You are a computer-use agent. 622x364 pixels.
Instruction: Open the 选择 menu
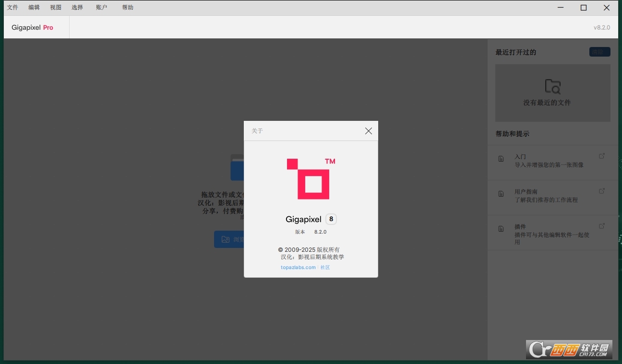tap(77, 8)
